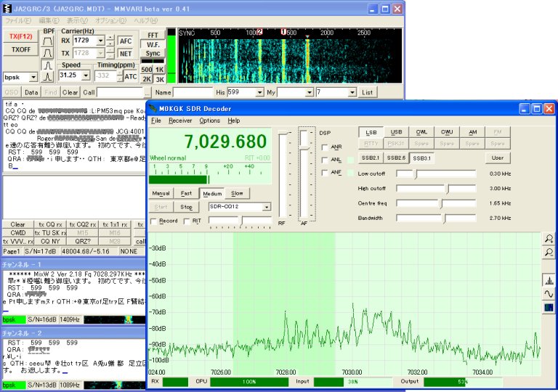The width and height of the screenshot is (558, 392).
Task: Select the narrowest BPF filter shape icon
Action: coord(48,77)
